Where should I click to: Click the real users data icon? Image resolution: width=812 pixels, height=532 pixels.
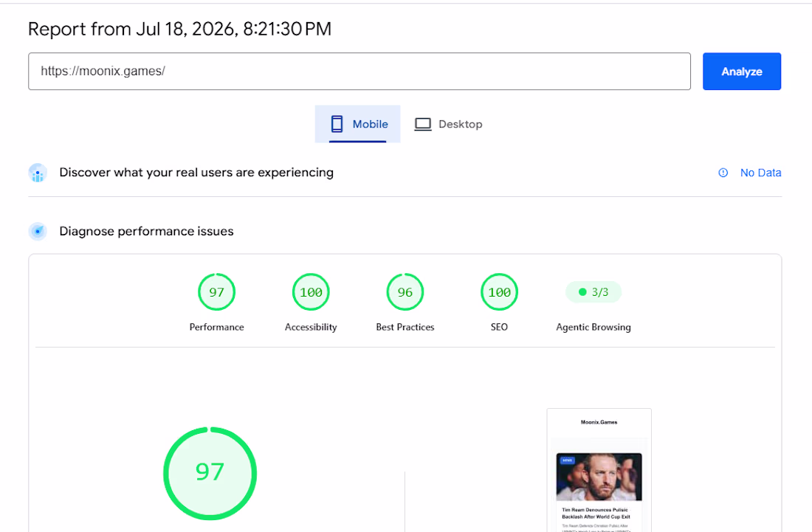(38, 173)
